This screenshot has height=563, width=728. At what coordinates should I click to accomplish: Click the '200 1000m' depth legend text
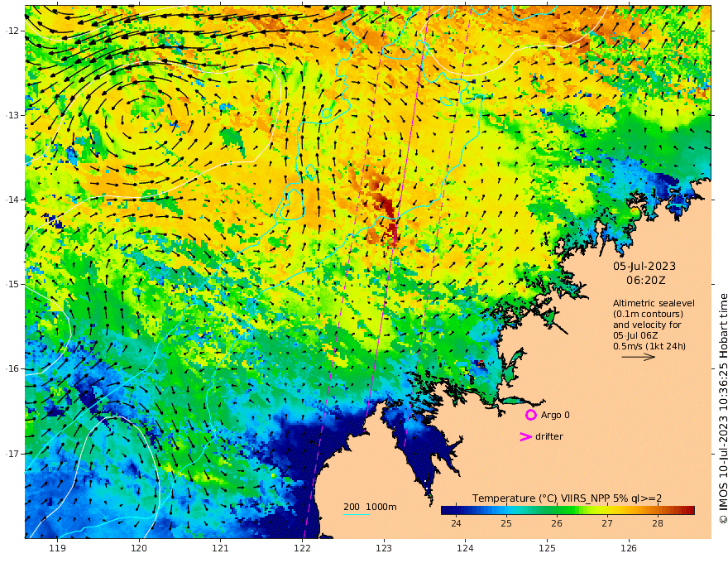[370, 507]
